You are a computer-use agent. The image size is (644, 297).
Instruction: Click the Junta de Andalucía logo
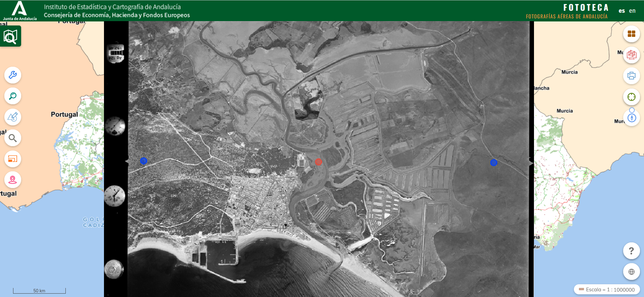[20, 11]
